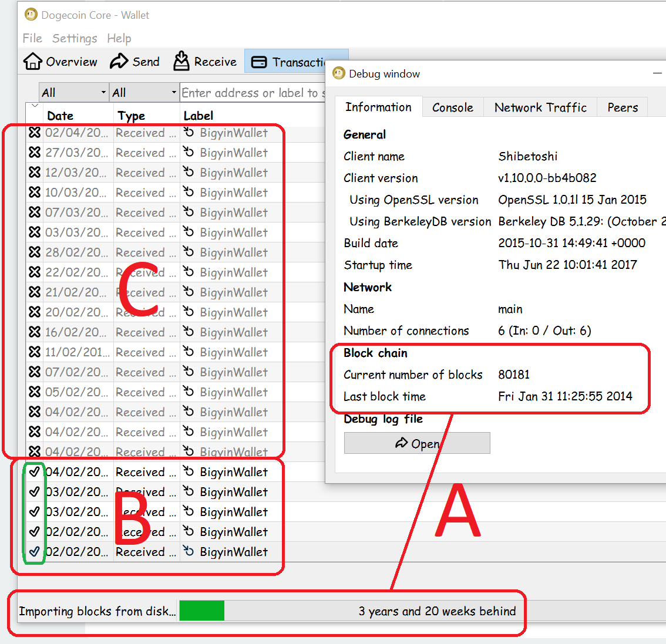Image resolution: width=666 pixels, height=644 pixels.
Task: Switch to the Peers tab
Action: click(623, 107)
